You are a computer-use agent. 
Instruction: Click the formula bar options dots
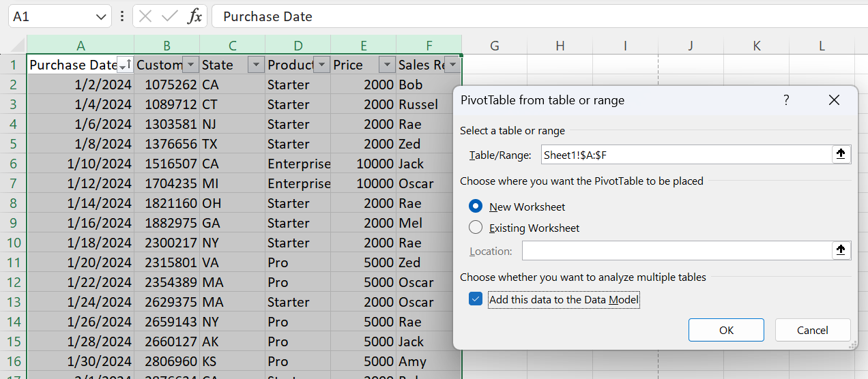121,16
